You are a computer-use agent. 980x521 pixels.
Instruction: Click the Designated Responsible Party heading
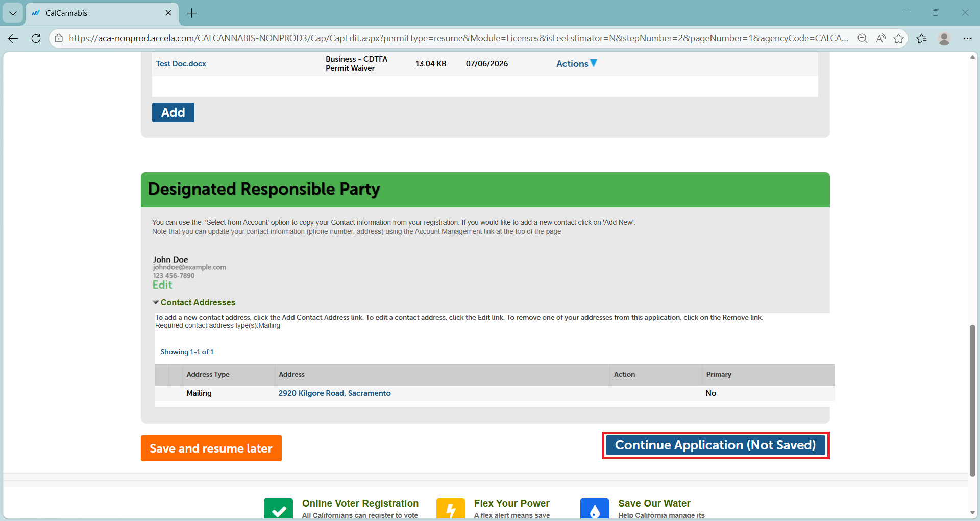pos(264,189)
